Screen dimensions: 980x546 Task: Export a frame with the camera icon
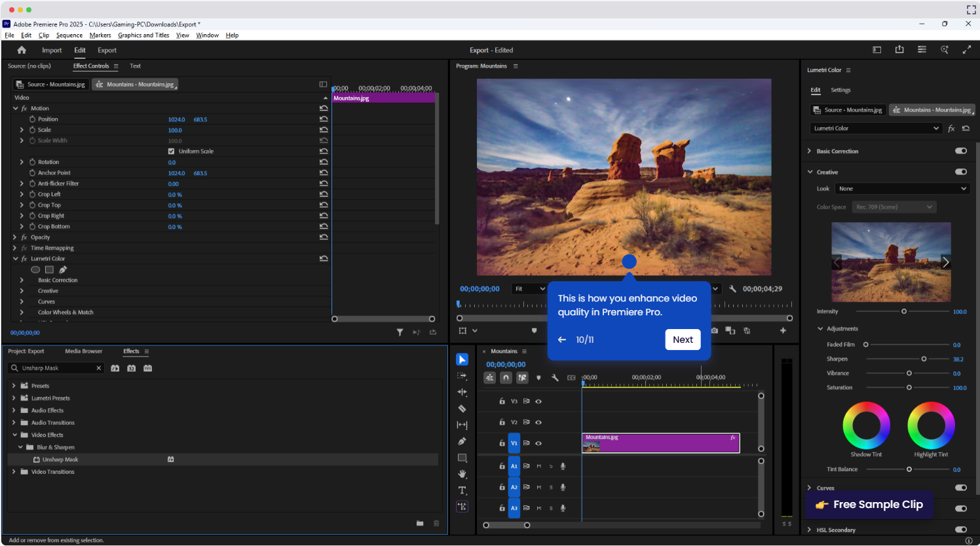[x=713, y=331]
